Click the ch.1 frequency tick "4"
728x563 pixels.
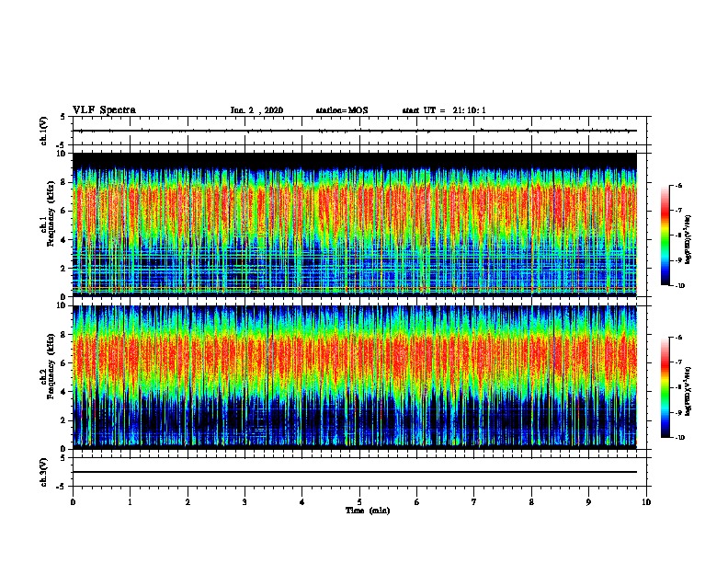(63, 240)
